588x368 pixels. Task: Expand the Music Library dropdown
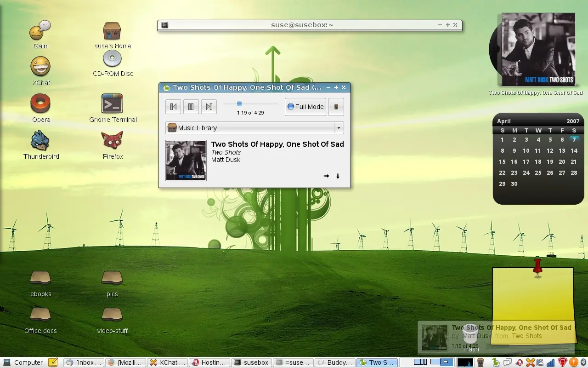tap(254, 128)
